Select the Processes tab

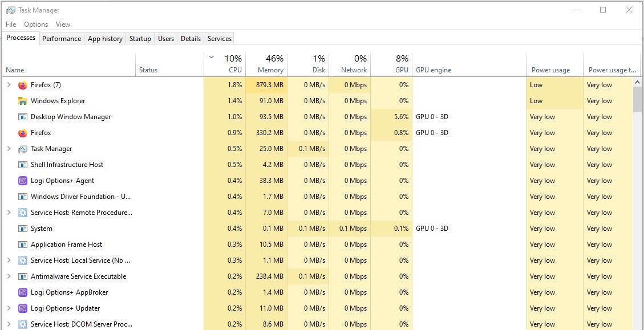point(21,38)
